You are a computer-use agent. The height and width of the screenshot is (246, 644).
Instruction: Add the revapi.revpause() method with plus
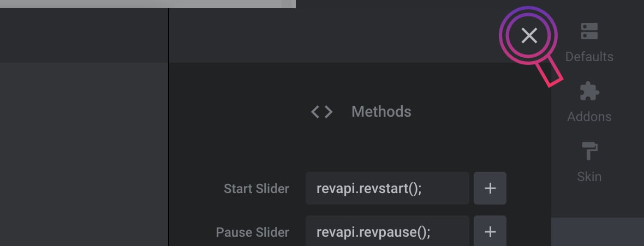(490, 231)
